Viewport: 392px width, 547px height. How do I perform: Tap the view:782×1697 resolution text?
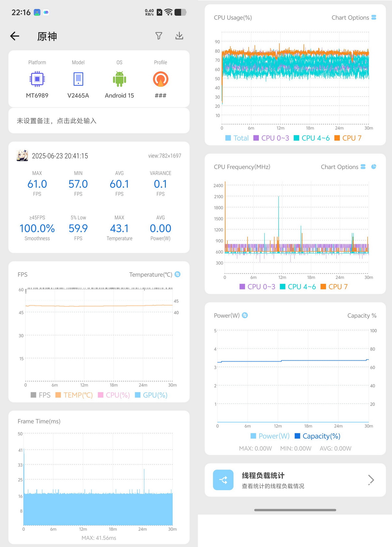pyautogui.click(x=165, y=156)
